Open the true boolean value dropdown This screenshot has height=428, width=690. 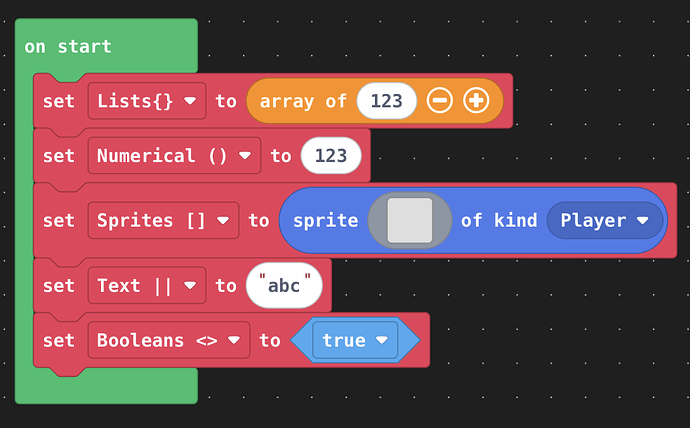(355, 340)
